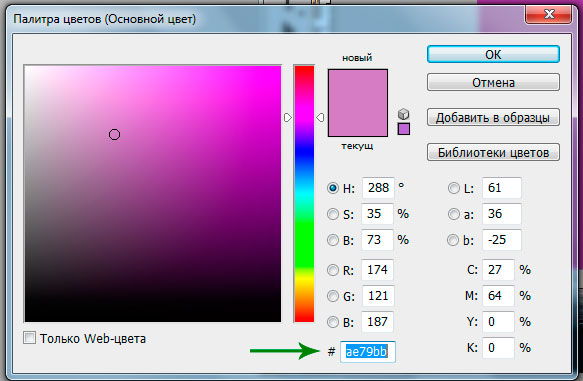Open Библиотеки цветов button
This screenshot has width=583, height=381.
point(493,152)
